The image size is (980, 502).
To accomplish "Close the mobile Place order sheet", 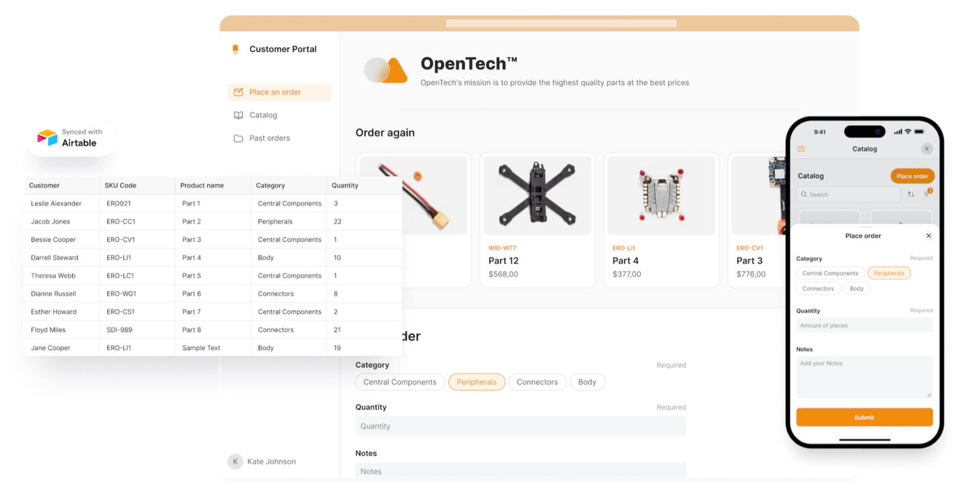I will [929, 236].
